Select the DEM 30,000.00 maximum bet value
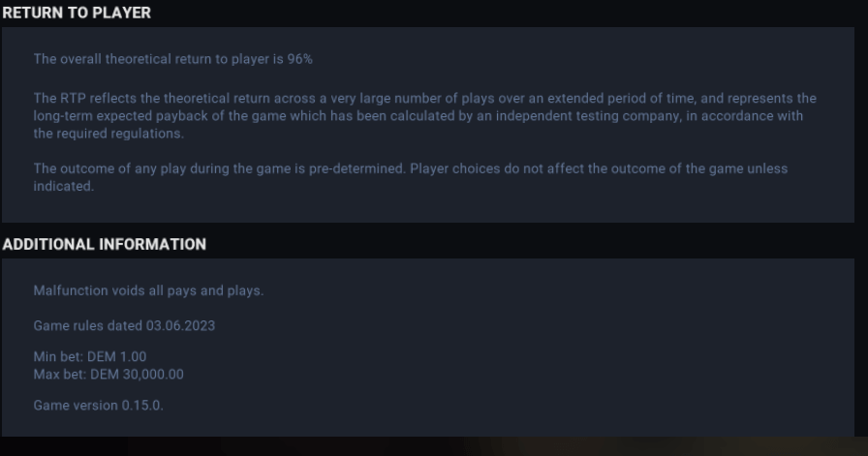 (x=137, y=374)
